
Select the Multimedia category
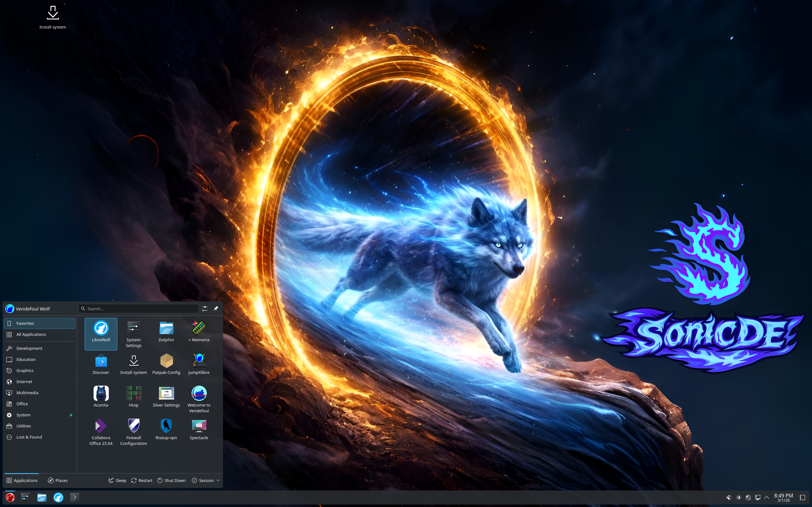tap(28, 393)
